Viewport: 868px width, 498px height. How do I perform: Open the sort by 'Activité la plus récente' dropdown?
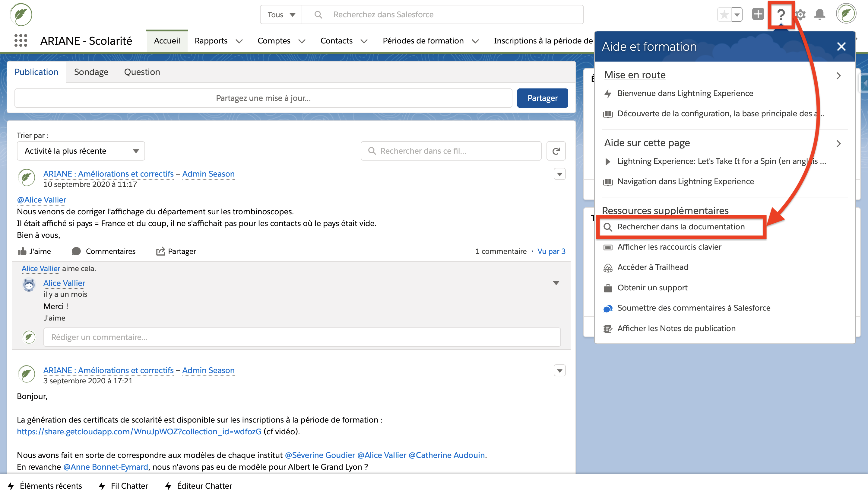(81, 151)
